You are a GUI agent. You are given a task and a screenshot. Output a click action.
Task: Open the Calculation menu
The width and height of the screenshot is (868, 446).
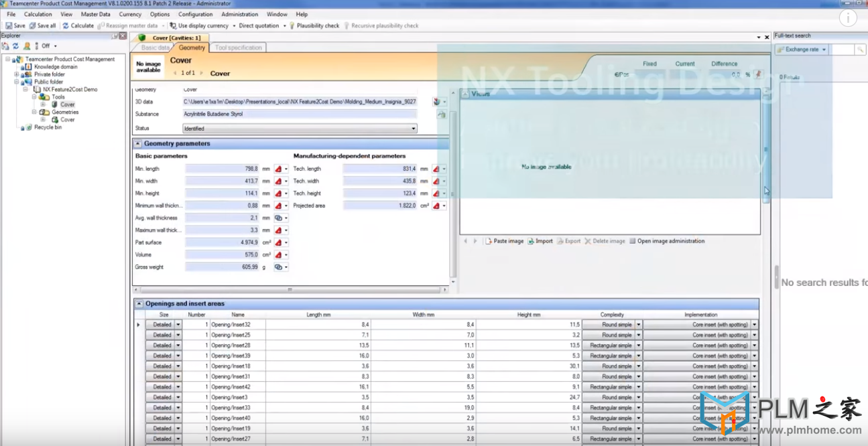38,14
